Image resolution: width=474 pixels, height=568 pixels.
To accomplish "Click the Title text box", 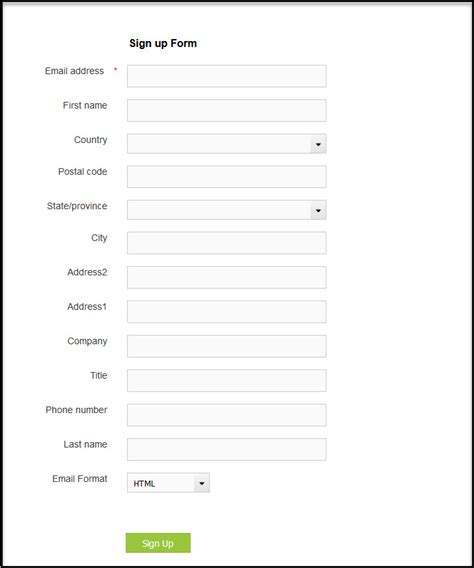I will coord(226,380).
